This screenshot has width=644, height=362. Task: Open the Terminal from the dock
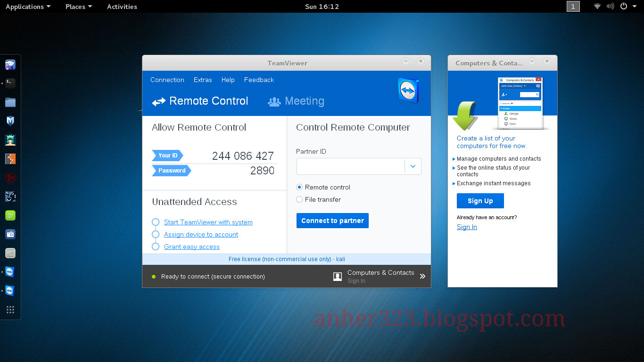tap(10, 83)
